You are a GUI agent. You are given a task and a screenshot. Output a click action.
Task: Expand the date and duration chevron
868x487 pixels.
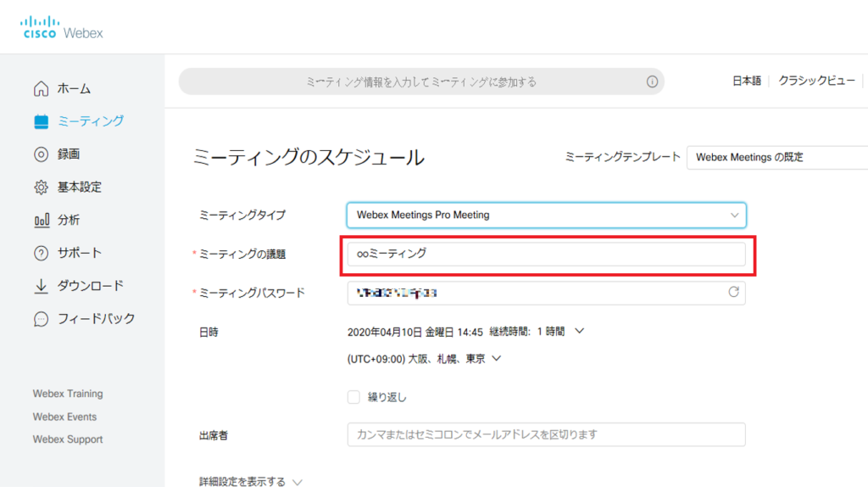pos(579,332)
